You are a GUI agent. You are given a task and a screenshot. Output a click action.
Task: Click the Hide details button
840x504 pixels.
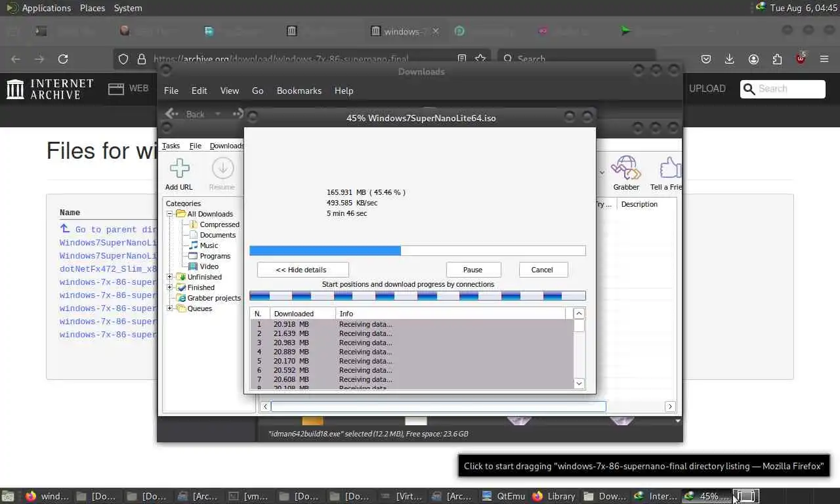[x=303, y=270]
